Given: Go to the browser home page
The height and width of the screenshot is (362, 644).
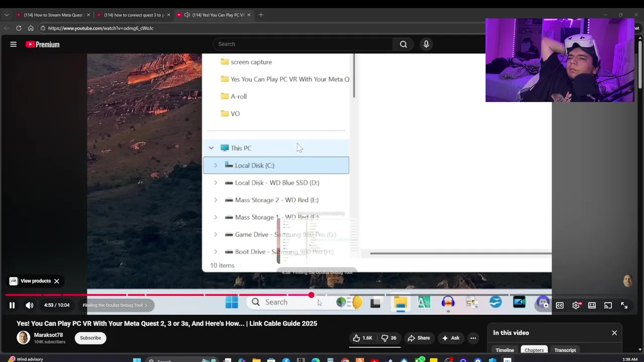Looking at the screenshot, I should (31, 28).
